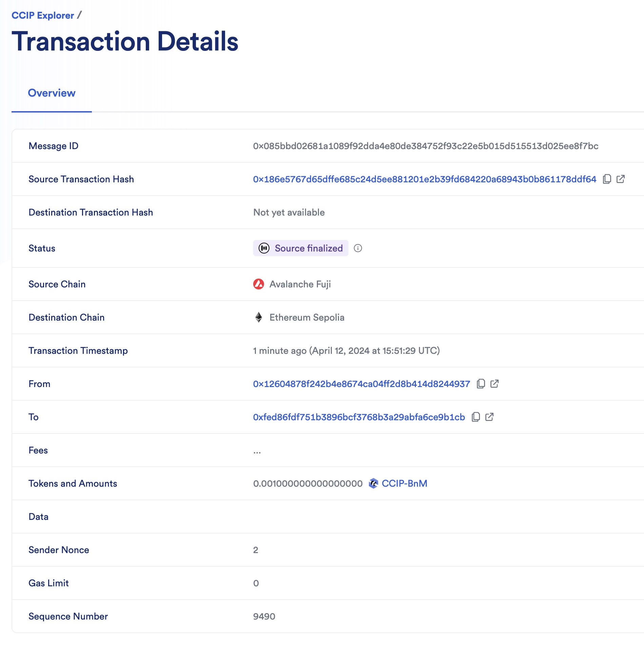Copy the From address
The image size is (644, 648).
481,384
